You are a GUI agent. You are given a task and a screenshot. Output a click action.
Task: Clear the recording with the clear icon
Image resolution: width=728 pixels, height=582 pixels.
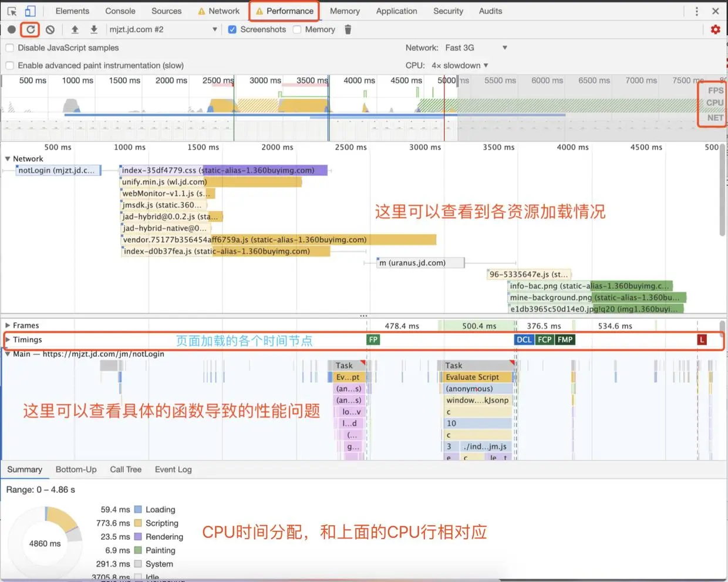click(50, 29)
